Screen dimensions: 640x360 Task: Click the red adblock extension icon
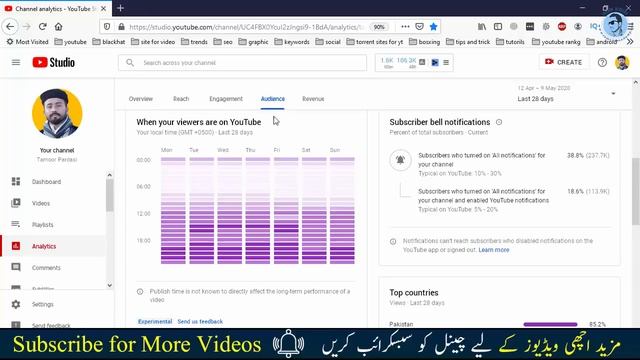coord(562,27)
